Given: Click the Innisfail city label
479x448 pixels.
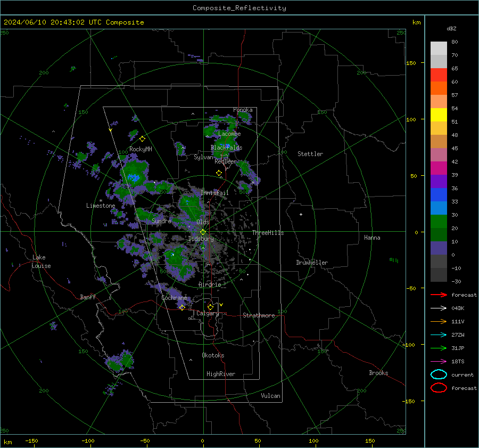Looking at the screenshot, I should (214, 193).
